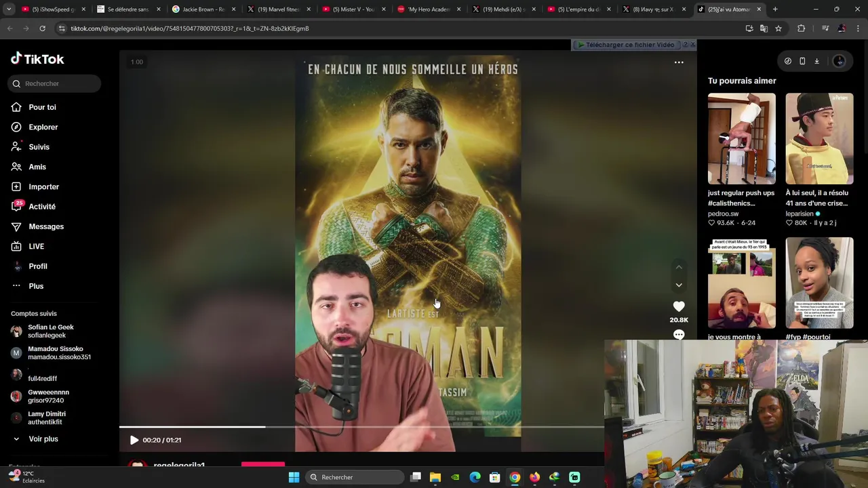Screen dimensions: 868x488
Task: Go back in browser history
Action: (x=9, y=28)
